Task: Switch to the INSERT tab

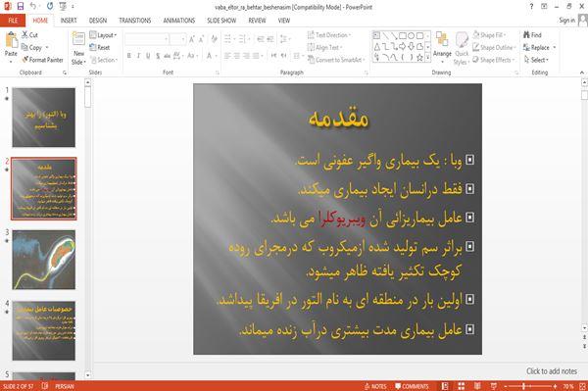Action: click(x=69, y=21)
